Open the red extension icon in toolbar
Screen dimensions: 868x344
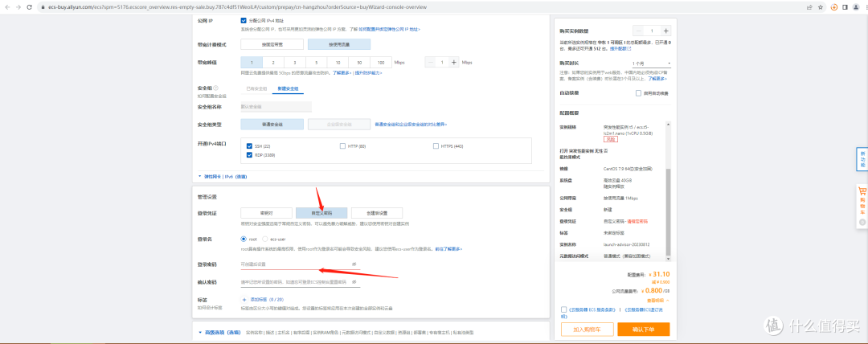point(835,7)
